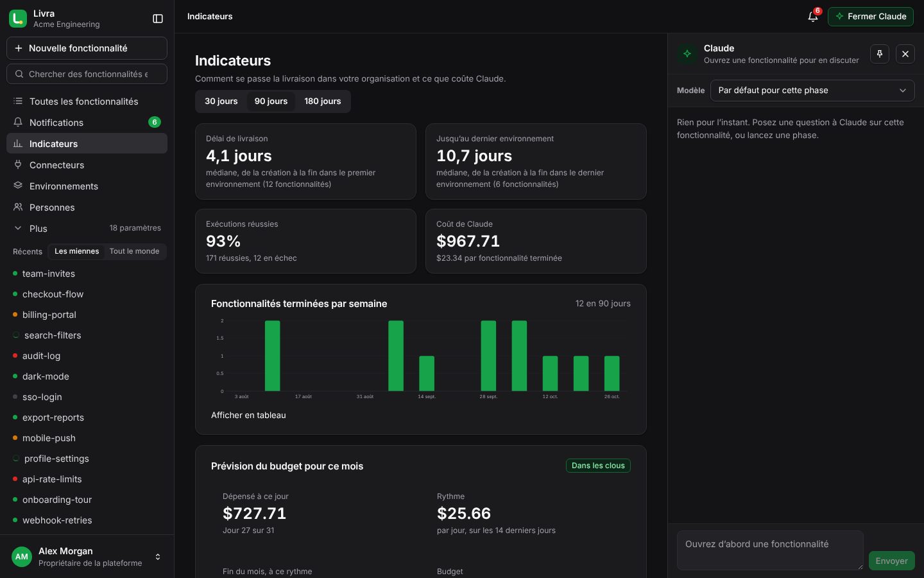The height and width of the screenshot is (578, 924).
Task: Focus the Claude message text box
Action: pos(770,550)
